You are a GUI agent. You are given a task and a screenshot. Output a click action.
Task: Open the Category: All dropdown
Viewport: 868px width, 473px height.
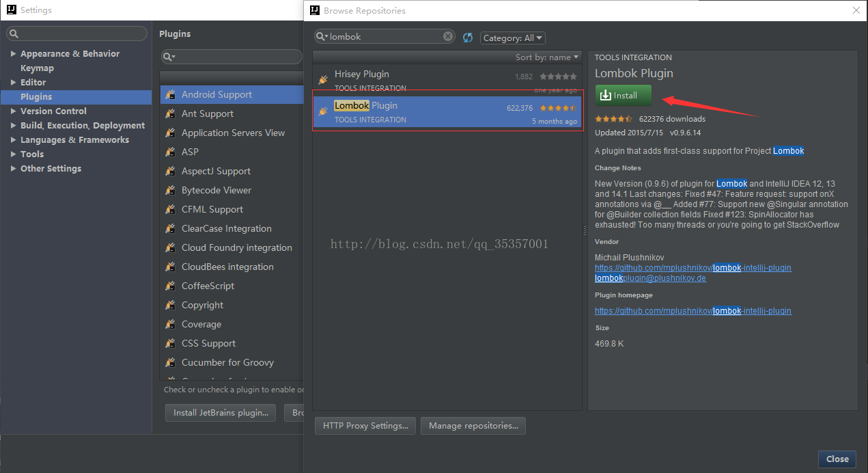tap(512, 38)
